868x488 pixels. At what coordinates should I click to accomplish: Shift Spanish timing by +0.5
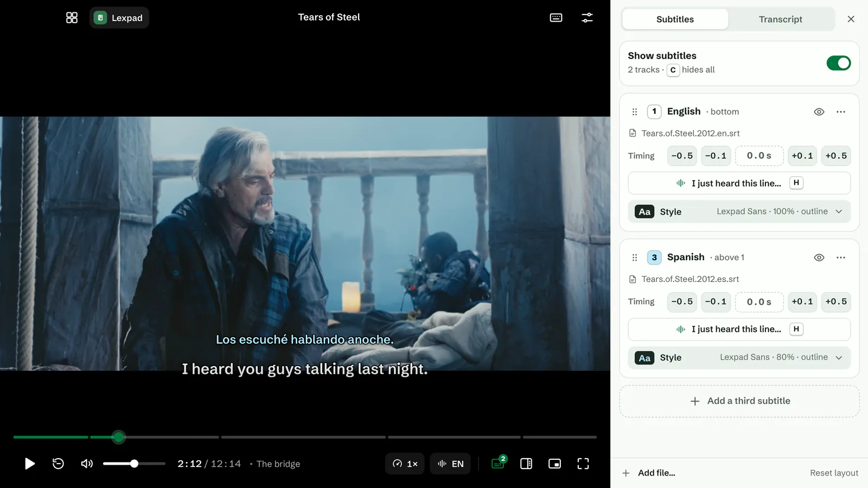pos(836,301)
